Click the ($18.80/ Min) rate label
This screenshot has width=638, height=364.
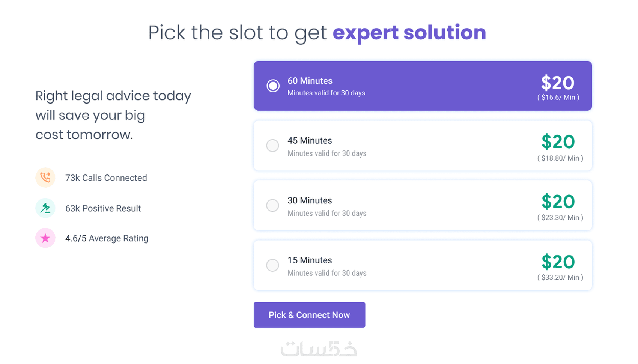point(560,158)
